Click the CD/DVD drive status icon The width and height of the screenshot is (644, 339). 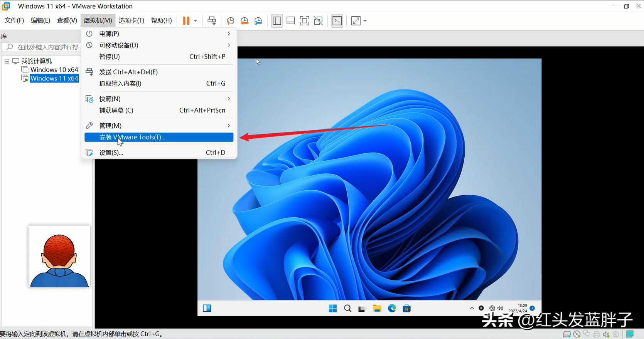tap(577, 334)
